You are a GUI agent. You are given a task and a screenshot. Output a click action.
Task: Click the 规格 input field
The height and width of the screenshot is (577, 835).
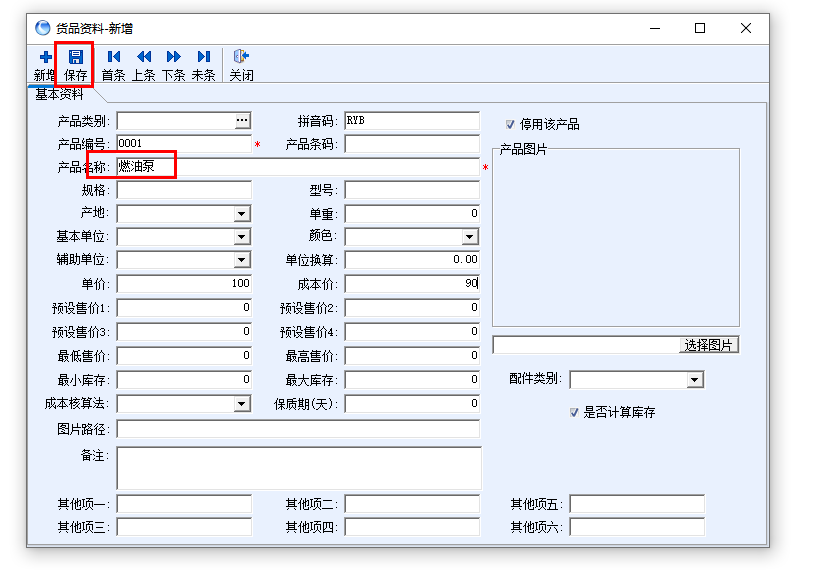point(184,190)
